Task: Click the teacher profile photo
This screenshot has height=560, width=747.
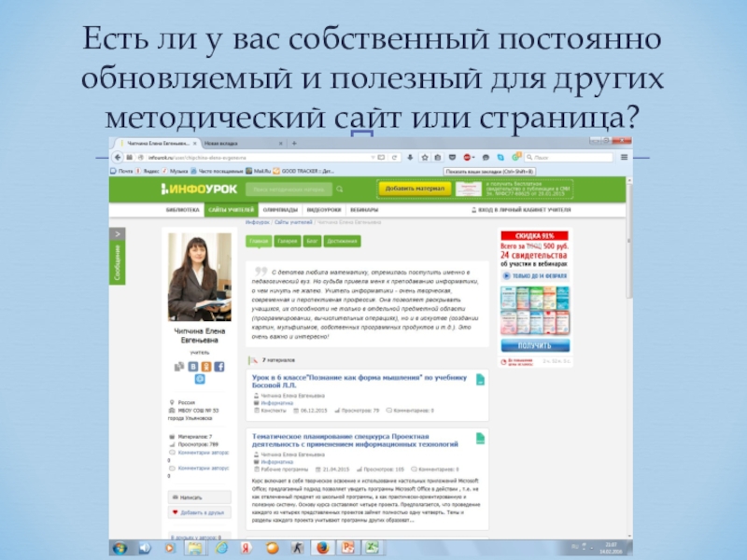Action: tap(200, 277)
